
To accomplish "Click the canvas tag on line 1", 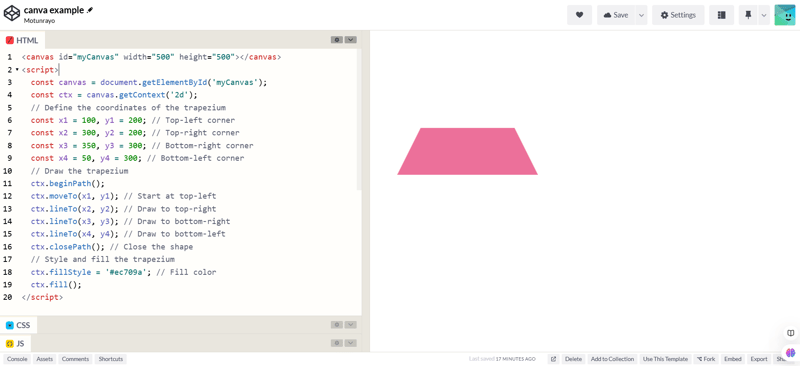I will click(x=151, y=57).
